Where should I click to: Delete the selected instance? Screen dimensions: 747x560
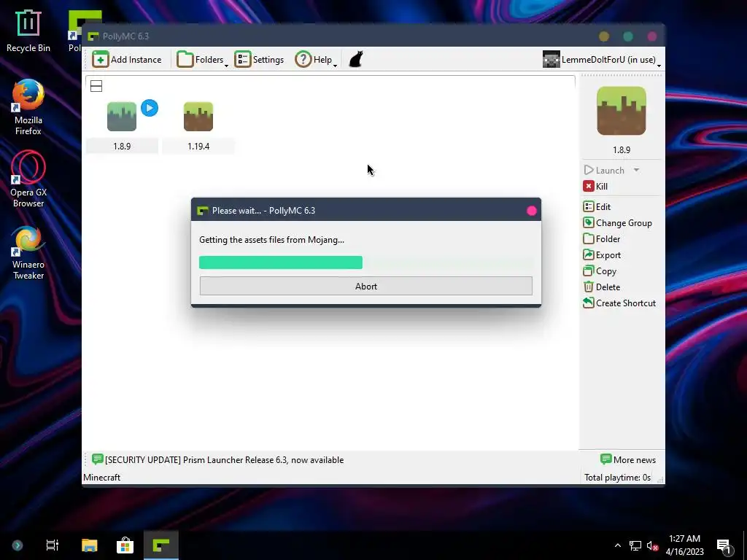[x=602, y=287]
